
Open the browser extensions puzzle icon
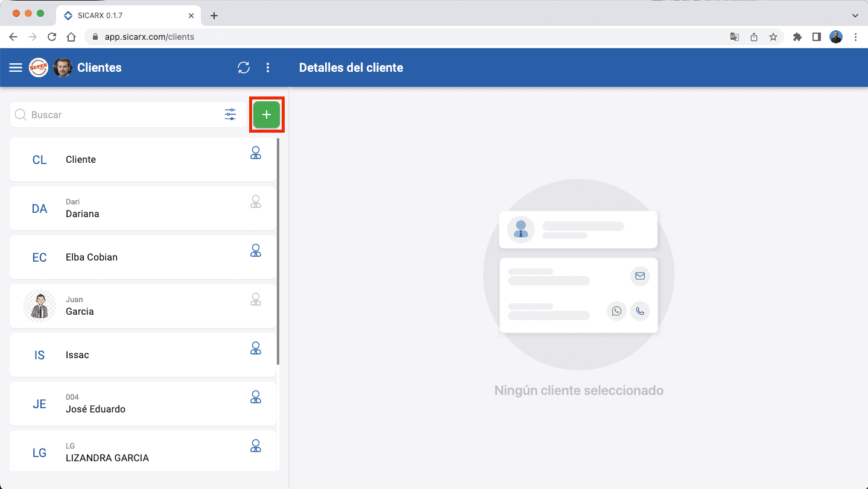click(797, 37)
